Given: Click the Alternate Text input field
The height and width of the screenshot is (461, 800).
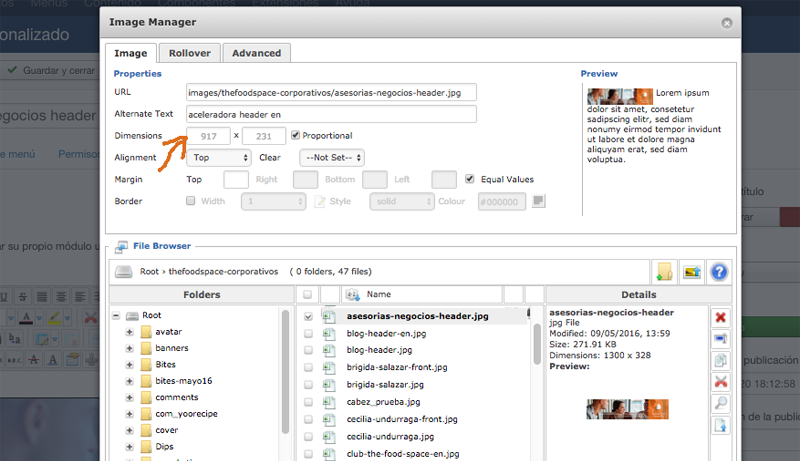Looking at the screenshot, I should (x=331, y=114).
